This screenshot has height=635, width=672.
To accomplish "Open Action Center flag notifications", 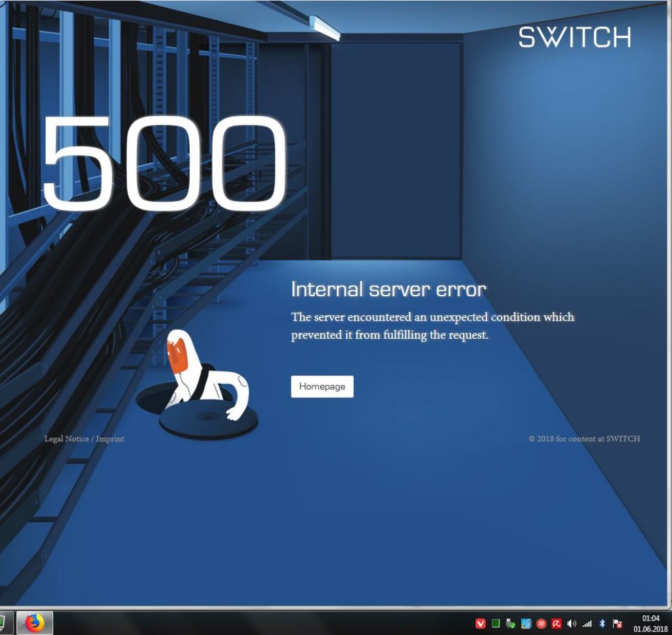I will pos(617,623).
